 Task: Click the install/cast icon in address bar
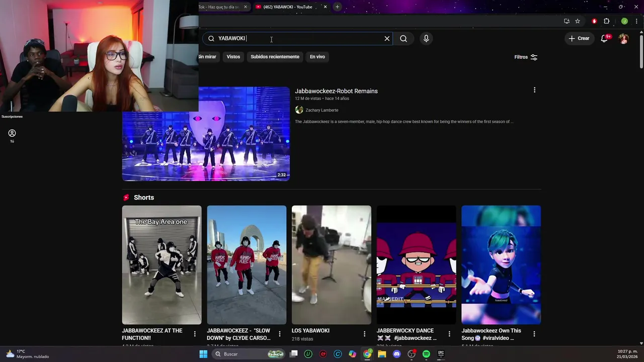pos(567,21)
